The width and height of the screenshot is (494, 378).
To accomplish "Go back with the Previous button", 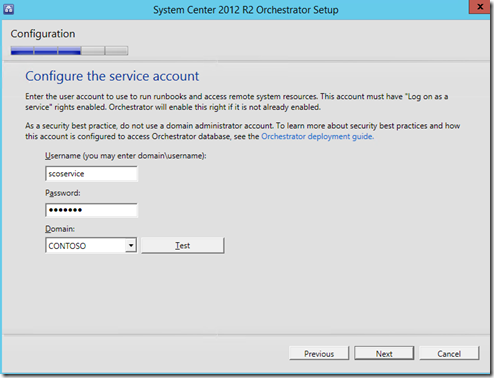I will 319,353.
